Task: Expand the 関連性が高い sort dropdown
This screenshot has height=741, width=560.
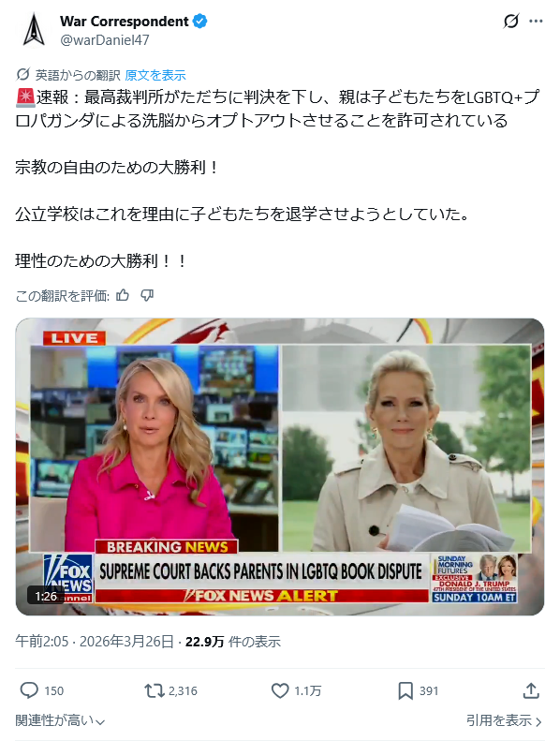Action: pyautogui.click(x=60, y=720)
